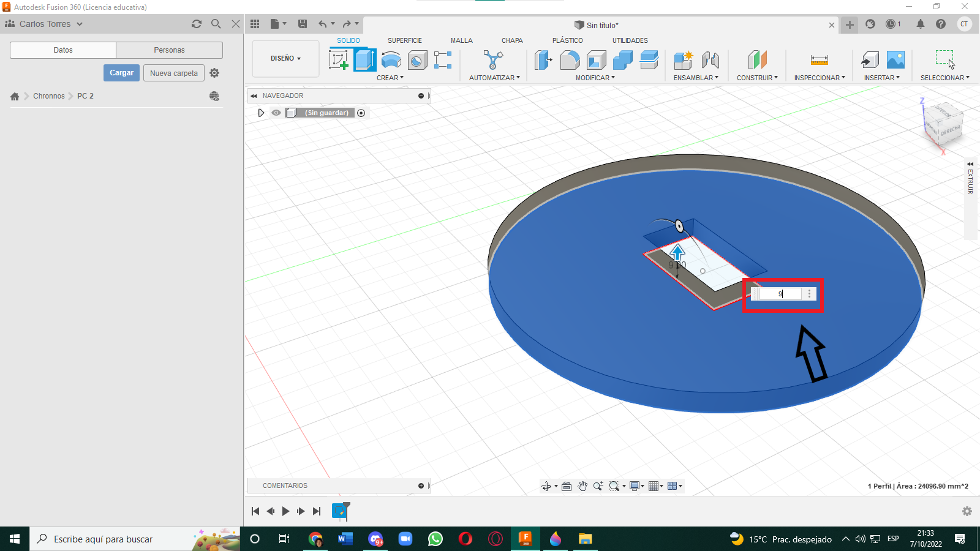Viewport: 980px width, 551px height.
Task: Choose the Fillet tool in Modificar
Action: pyautogui.click(x=570, y=60)
